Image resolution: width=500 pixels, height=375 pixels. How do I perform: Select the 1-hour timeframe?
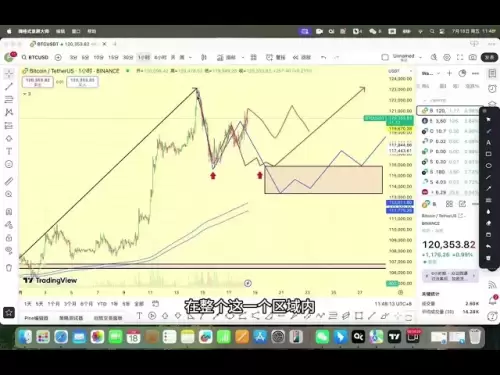(x=144, y=57)
